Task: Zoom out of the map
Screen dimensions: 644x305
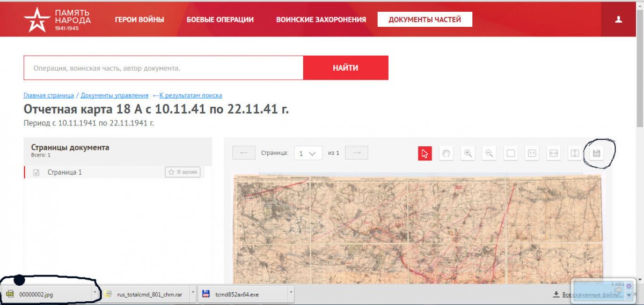Action: [489, 153]
